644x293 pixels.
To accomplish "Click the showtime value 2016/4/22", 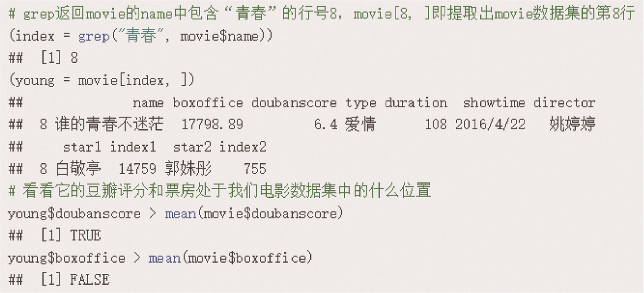I will pos(490,124).
